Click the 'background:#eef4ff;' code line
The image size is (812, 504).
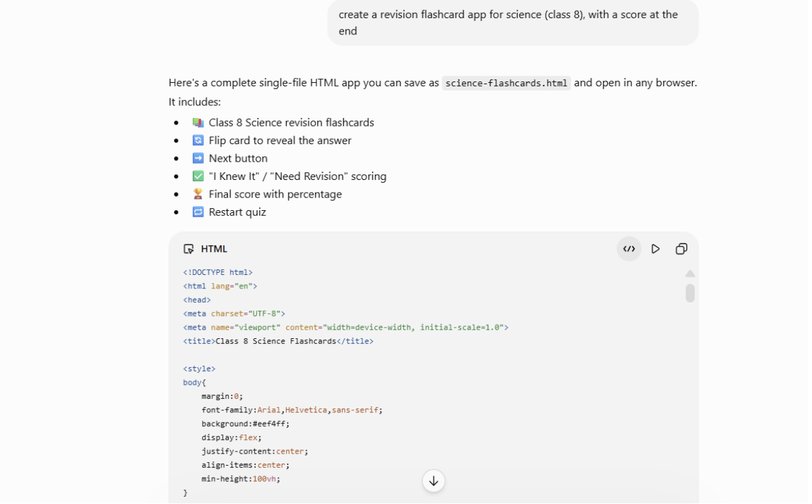(x=245, y=424)
